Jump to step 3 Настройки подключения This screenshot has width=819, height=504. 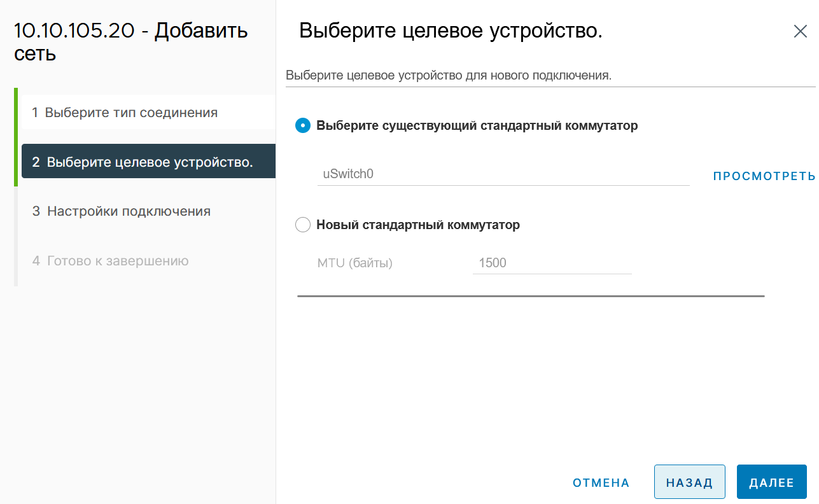tap(148, 211)
